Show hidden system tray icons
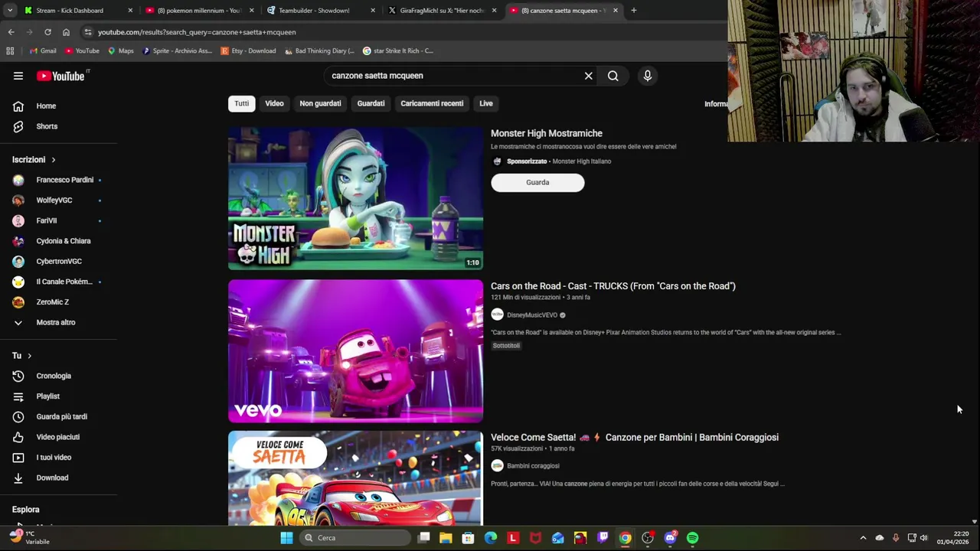980x551 pixels. point(863,538)
